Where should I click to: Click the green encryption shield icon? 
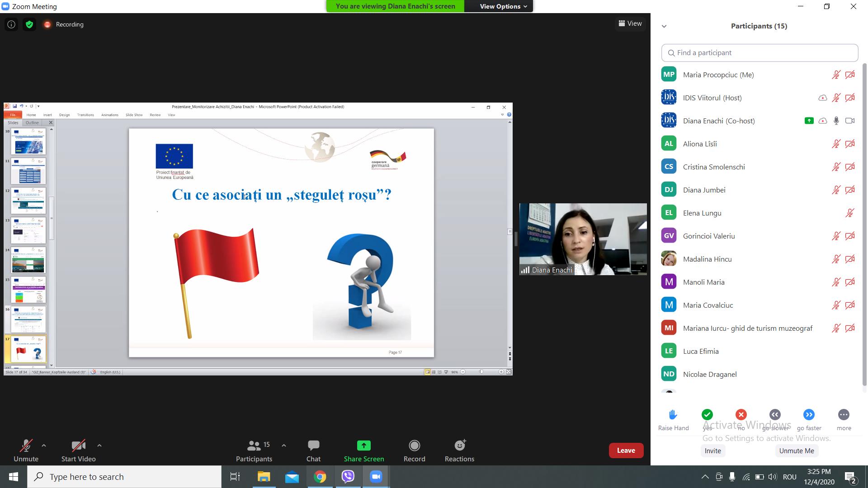click(x=29, y=24)
